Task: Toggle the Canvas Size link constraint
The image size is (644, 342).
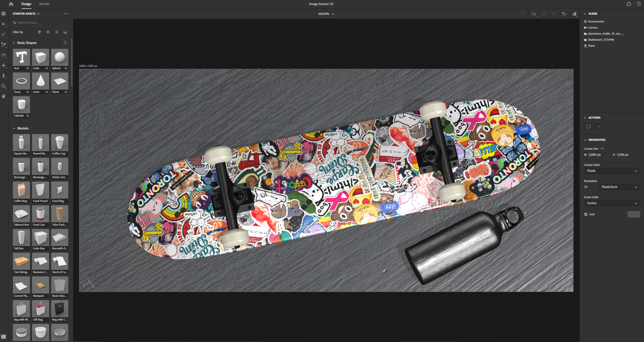Action: (602, 149)
